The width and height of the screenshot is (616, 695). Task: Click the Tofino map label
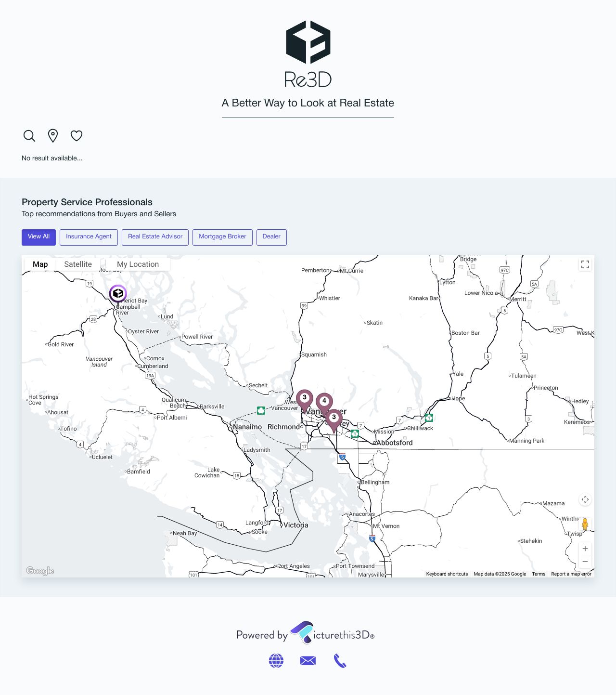tap(68, 429)
